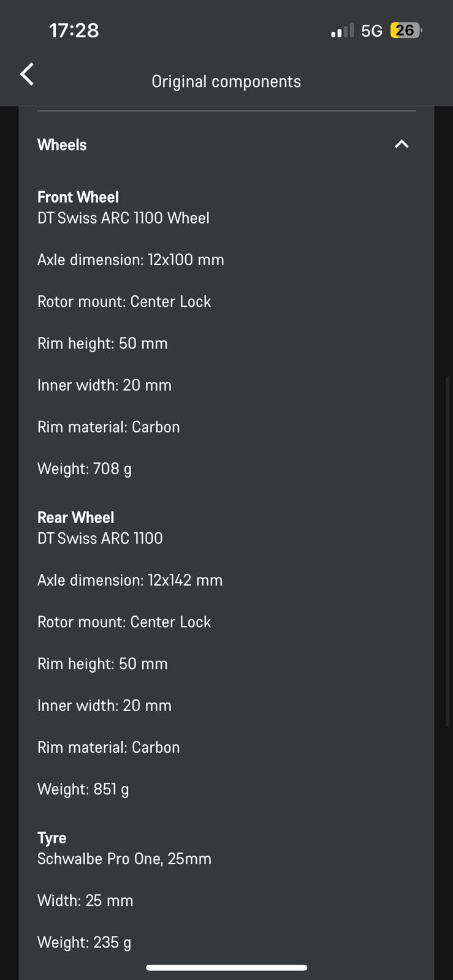This screenshot has height=980, width=453.
Task: Collapse the Wheels section chevron
Action: pyautogui.click(x=402, y=144)
